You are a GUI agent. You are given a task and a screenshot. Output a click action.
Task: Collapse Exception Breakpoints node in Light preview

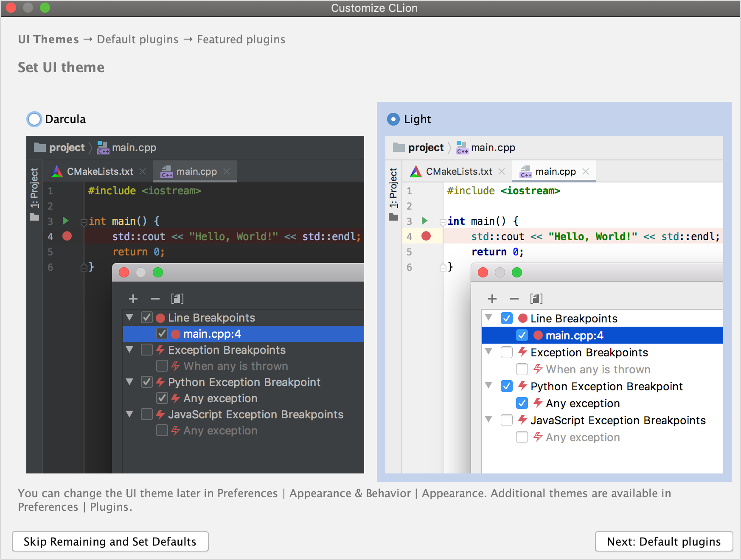pos(489,352)
